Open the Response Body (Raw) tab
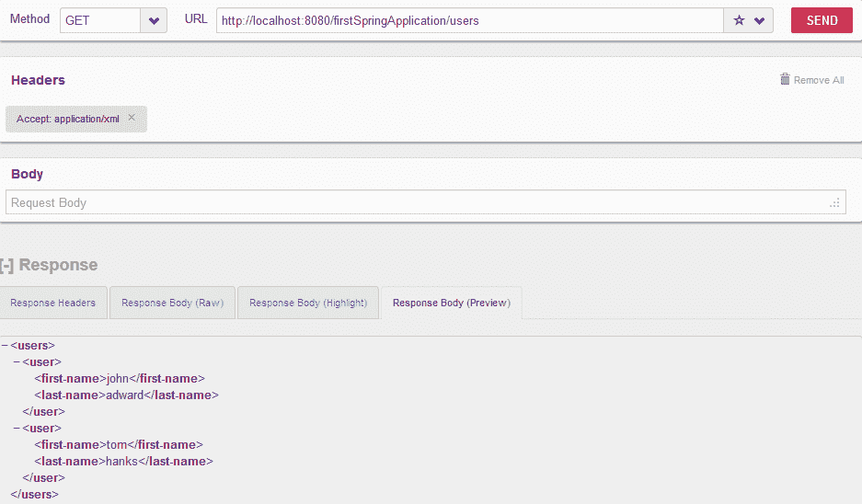The image size is (862, 504). pyautogui.click(x=173, y=303)
